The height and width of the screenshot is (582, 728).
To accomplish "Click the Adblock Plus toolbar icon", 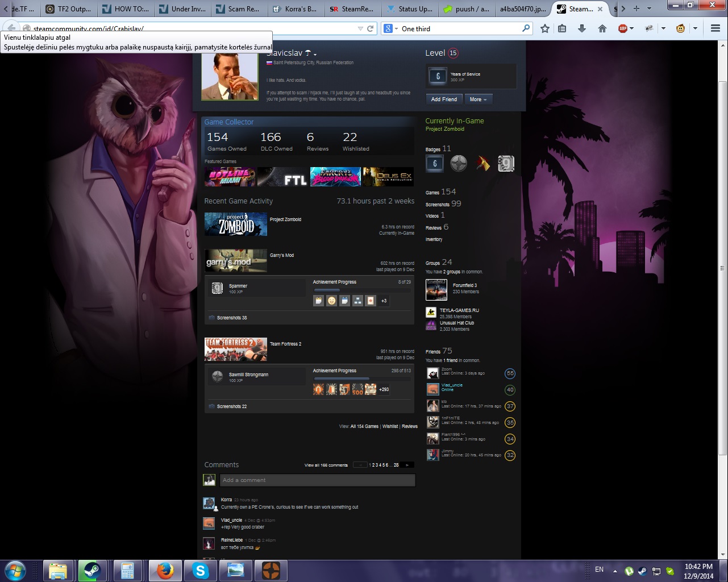I will pos(623,28).
